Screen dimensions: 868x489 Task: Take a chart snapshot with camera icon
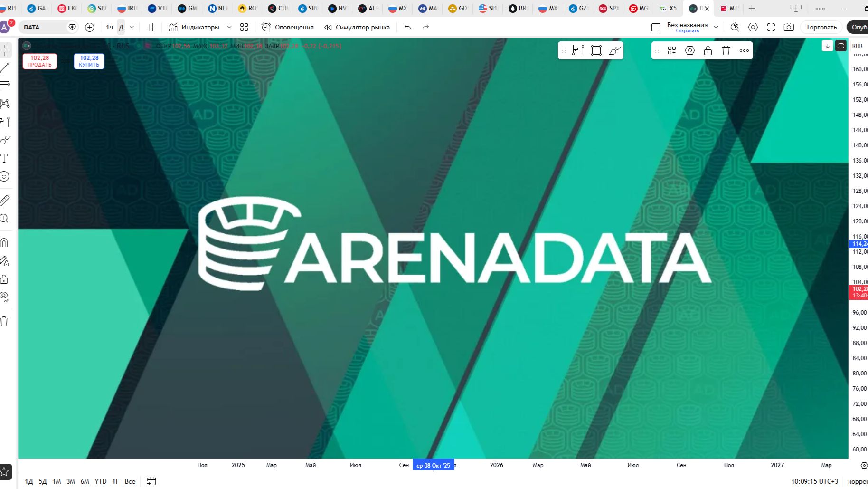pyautogui.click(x=789, y=27)
